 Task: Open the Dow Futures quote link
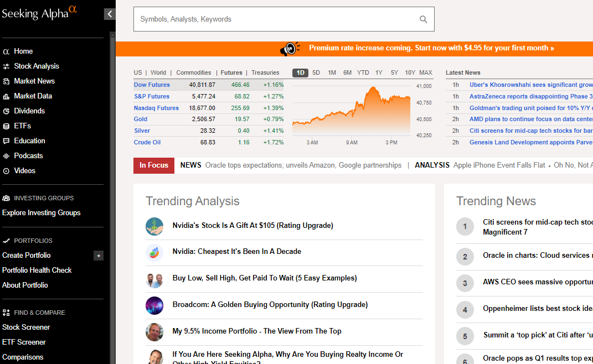(152, 85)
